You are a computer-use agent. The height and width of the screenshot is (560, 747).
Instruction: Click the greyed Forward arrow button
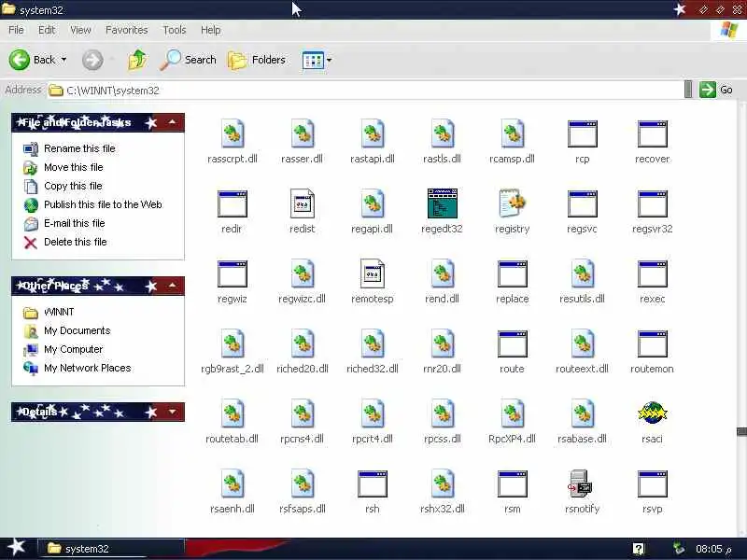coord(92,60)
